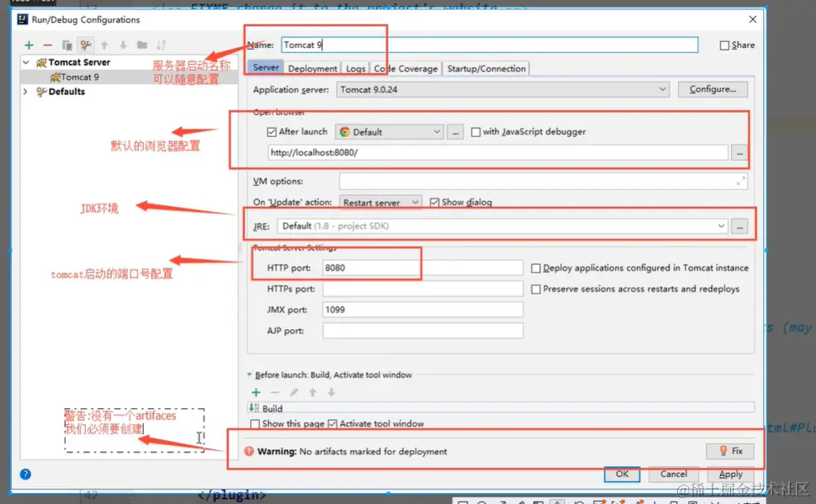Select the Build task row
The width and height of the screenshot is (816, 504).
point(501,408)
